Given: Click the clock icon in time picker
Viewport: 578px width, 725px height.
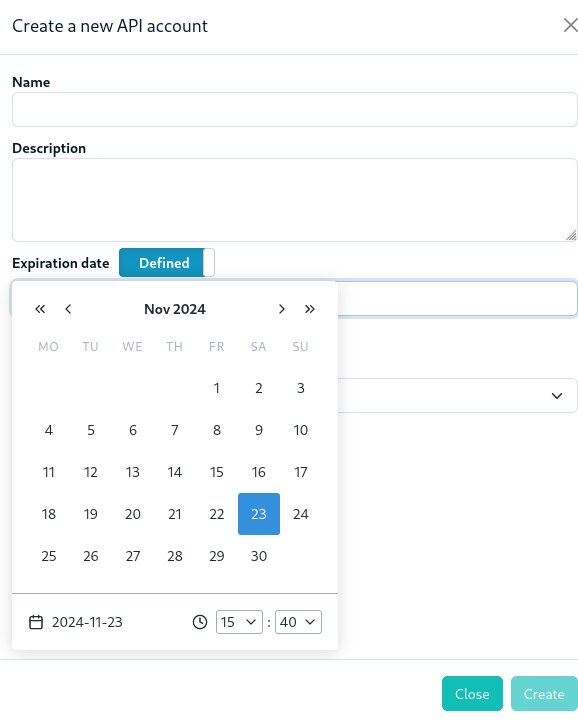Looking at the screenshot, I should pos(200,622).
